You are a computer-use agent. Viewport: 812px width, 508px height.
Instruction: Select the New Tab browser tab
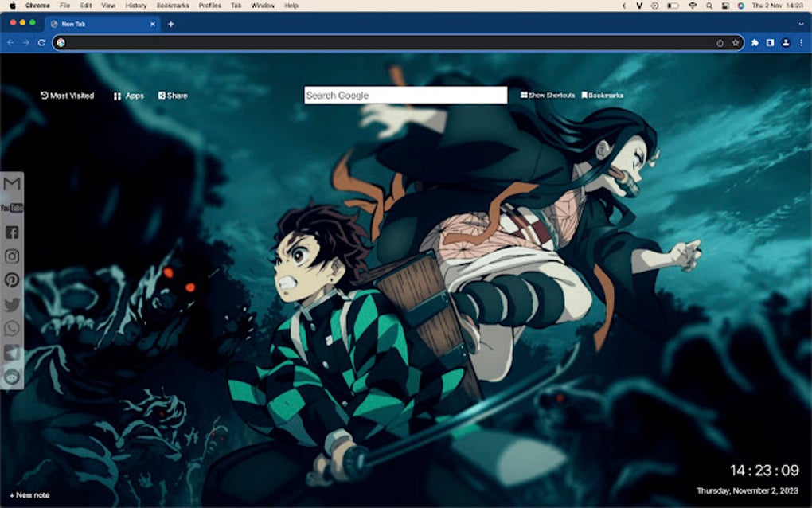tap(96, 24)
